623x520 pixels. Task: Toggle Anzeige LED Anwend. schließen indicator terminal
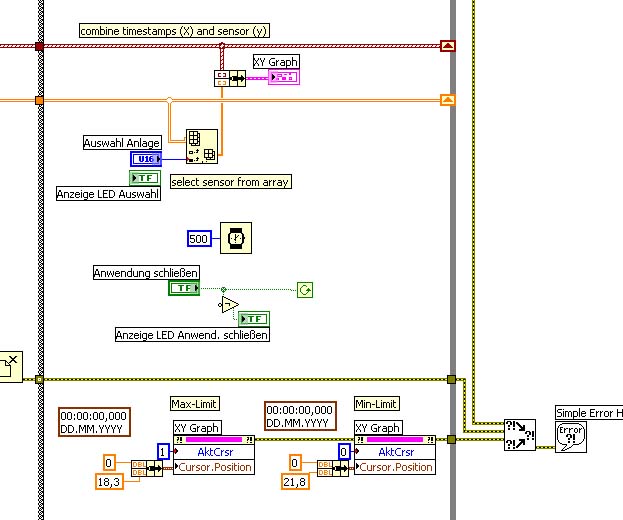254,319
